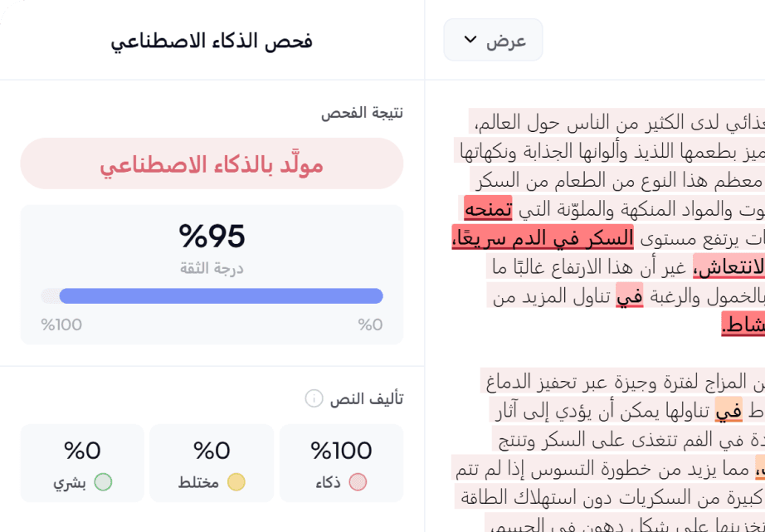Click the تأليف النص section heading
The height and width of the screenshot is (532, 765).
point(366,399)
